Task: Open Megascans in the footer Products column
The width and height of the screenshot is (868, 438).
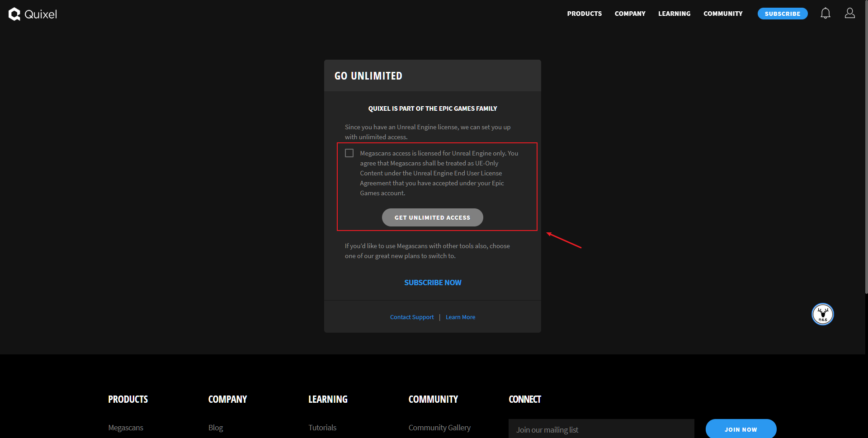Action: point(126,428)
